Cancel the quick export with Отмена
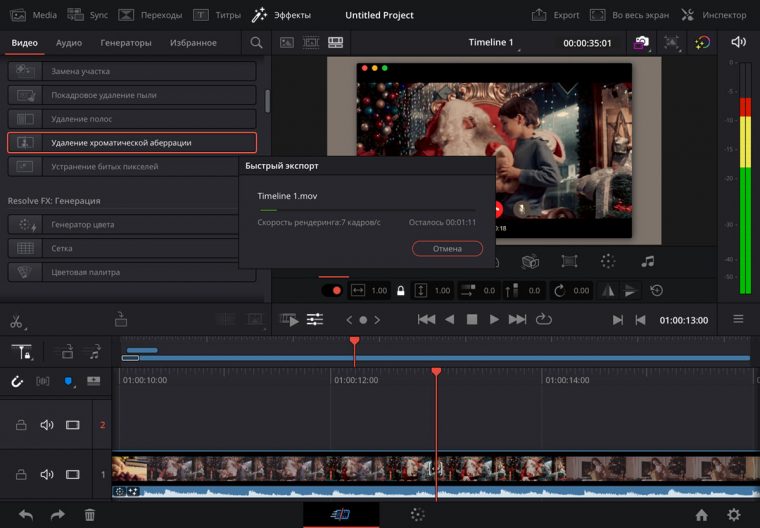Image resolution: width=760 pixels, height=528 pixels. tap(447, 248)
